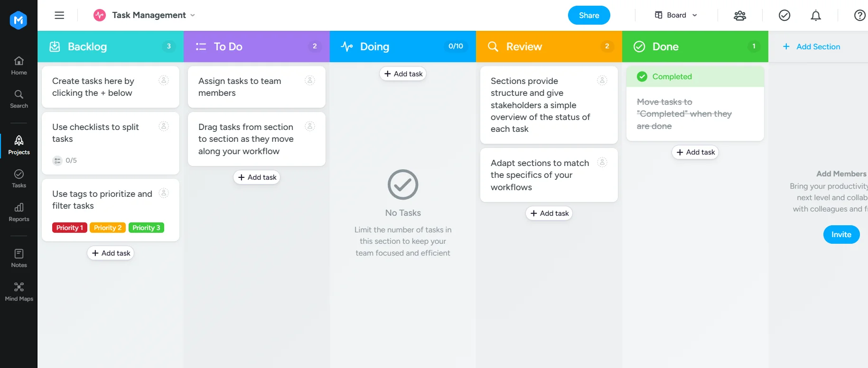
Task: Click the Search icon in sidebar
Action: pyautogui.click(x=19, y=99)
